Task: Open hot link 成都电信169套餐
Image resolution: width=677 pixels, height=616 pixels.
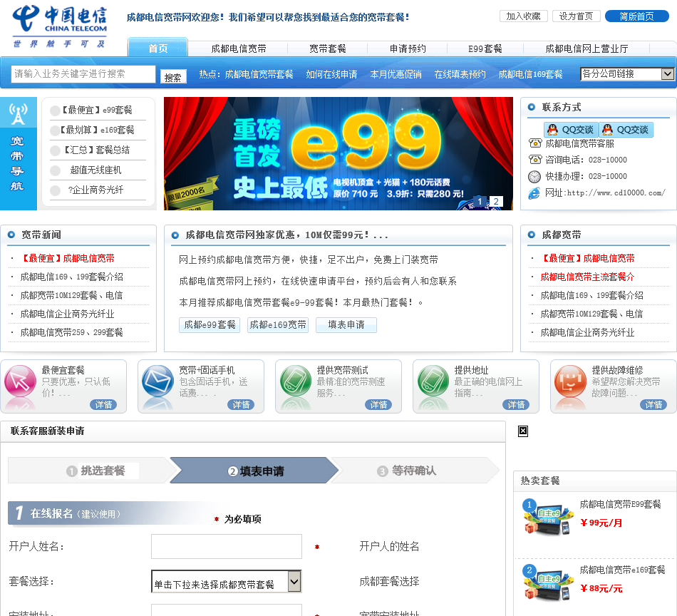Action: tap(530, 74)
